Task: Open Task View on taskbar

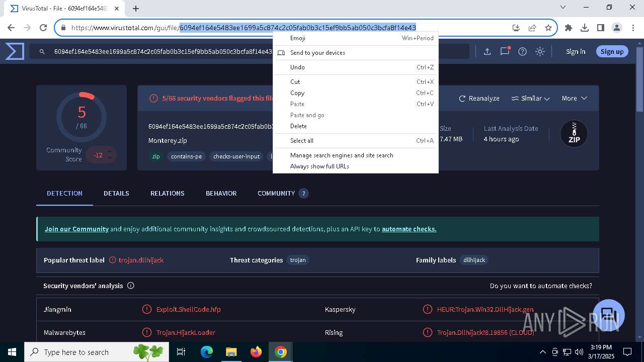Action: click(181, 352)
